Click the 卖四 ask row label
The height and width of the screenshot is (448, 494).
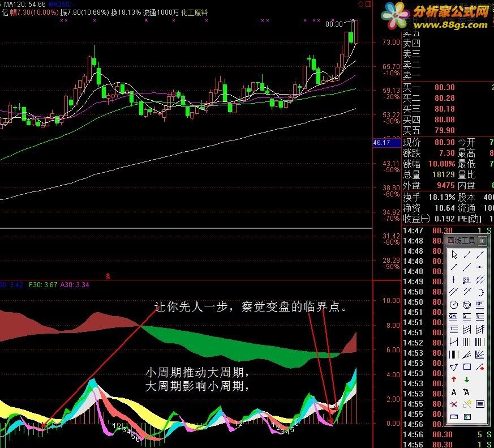[x=411, y=43]
